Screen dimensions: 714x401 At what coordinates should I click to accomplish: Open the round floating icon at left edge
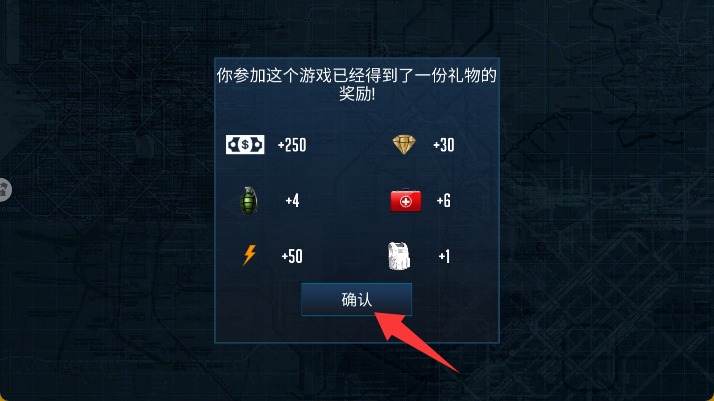click(4, 190)
